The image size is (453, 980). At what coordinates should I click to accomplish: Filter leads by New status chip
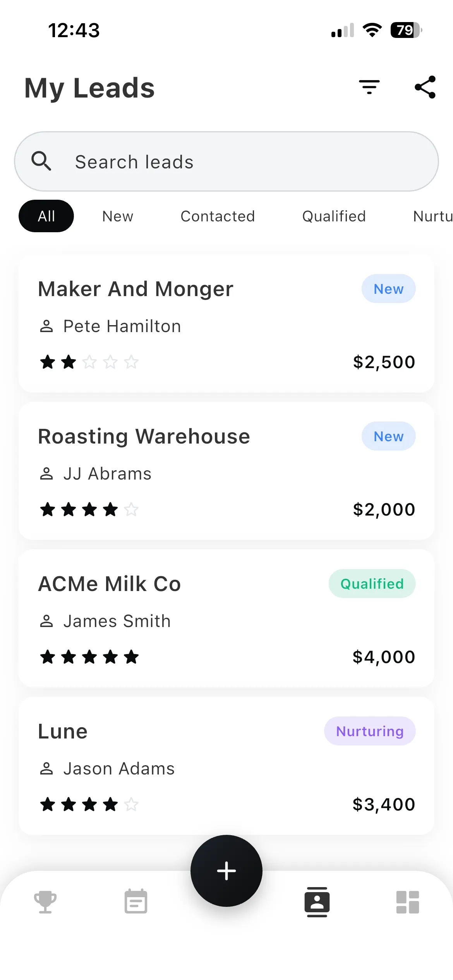pos(118,216)
